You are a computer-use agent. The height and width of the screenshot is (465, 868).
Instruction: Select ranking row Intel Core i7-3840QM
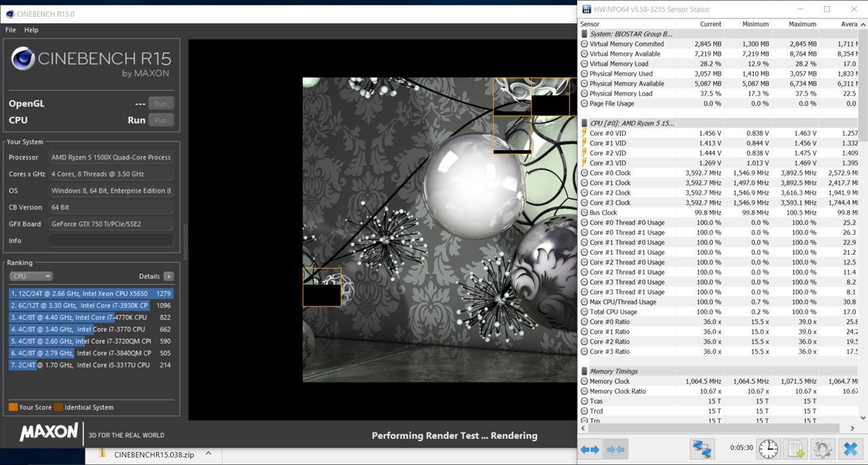[x=91, y=353]
